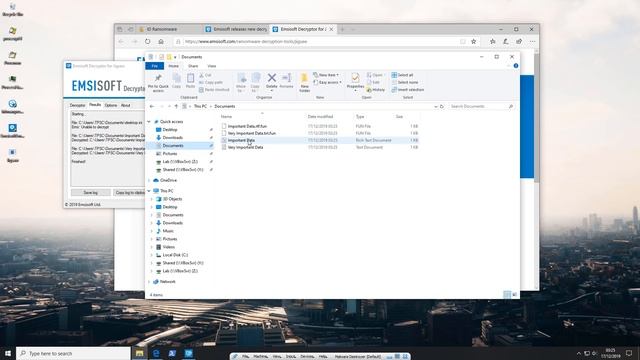Click the refresh icon beside address bar
The width and height of the screenshot is (640, 360).
click(442, 107)
